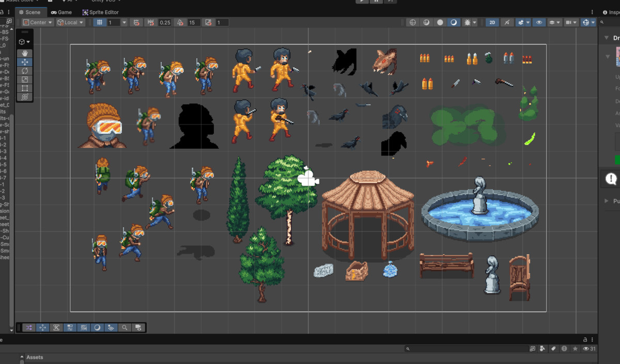Image resolution: width=620 pixels, height=364 pixels.
Task: Switch to the Game tab
Action: [x=61, y=12]
